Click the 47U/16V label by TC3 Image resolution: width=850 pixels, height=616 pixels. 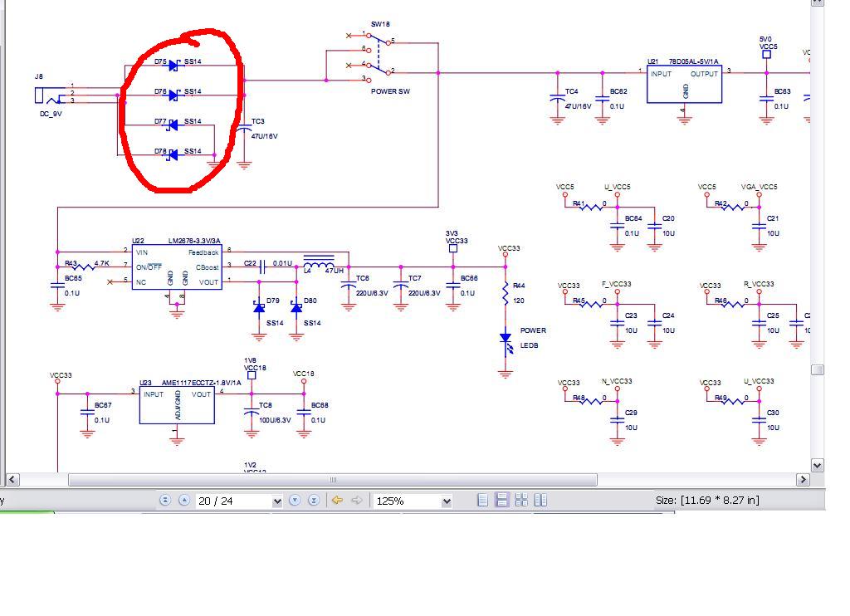tap(265, 137)
